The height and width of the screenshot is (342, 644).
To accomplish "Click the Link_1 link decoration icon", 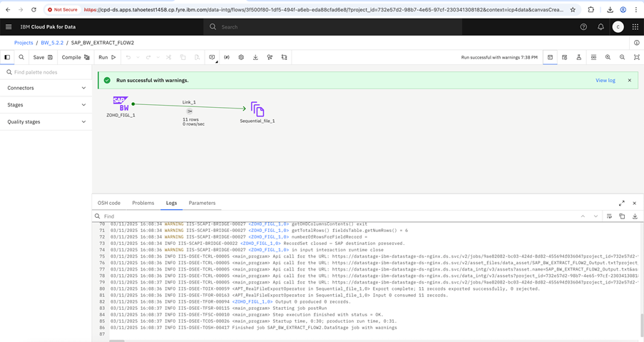I will (x=189, y=111).
